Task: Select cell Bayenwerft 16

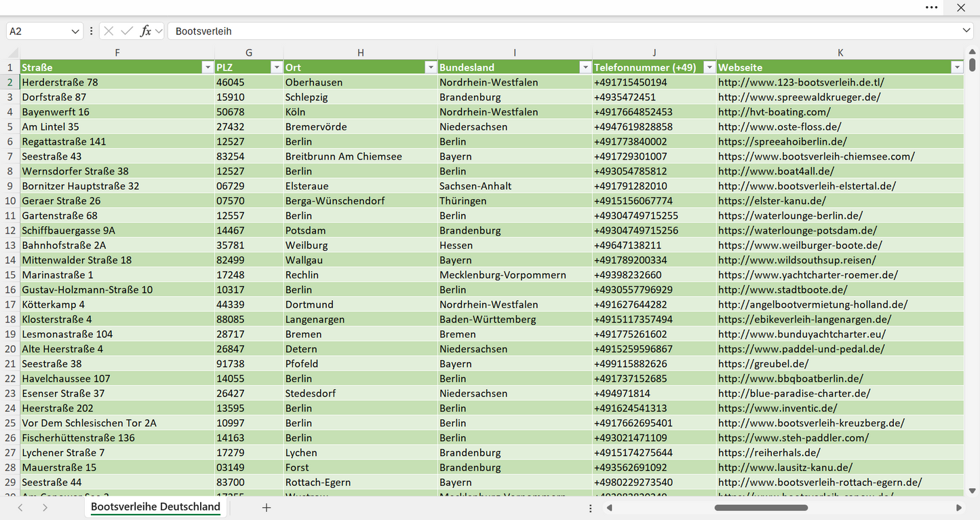Action: 117,112
